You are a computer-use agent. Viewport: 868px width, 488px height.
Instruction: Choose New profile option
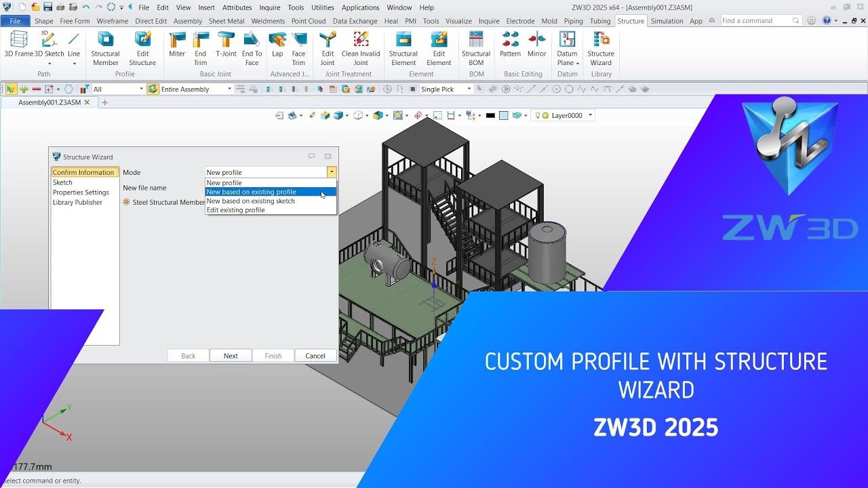tap(271, 183)
